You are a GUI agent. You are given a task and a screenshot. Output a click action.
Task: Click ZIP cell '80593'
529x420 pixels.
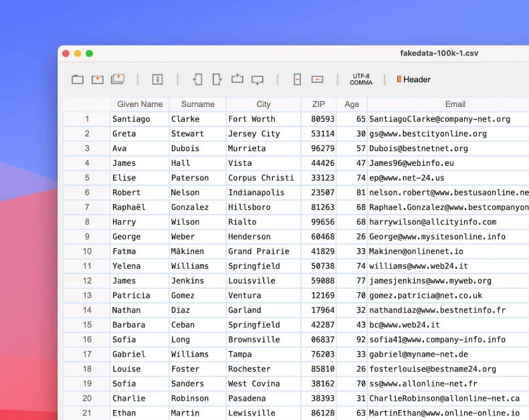tap(318, 119)
